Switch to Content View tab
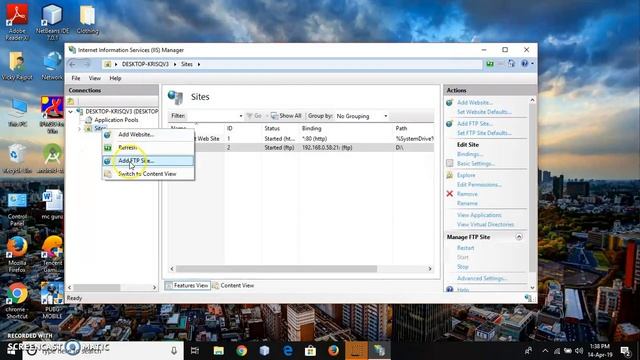 coord(233,285)
